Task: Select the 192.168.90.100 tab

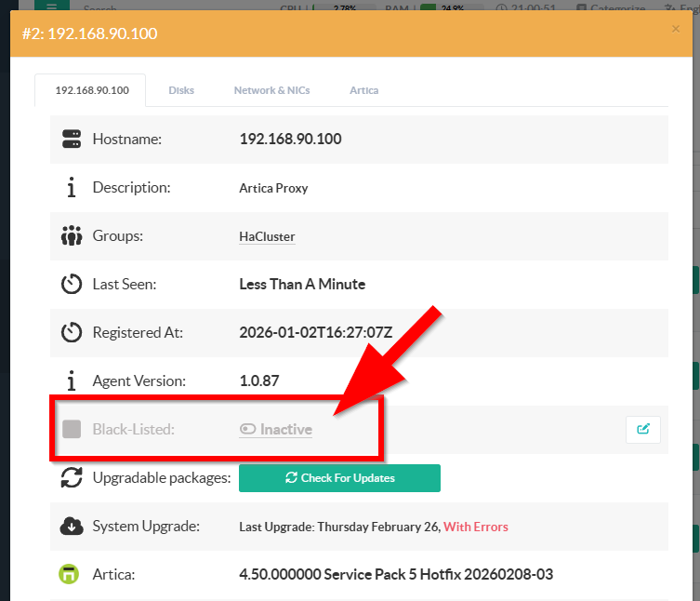Action: click(91, 90)
